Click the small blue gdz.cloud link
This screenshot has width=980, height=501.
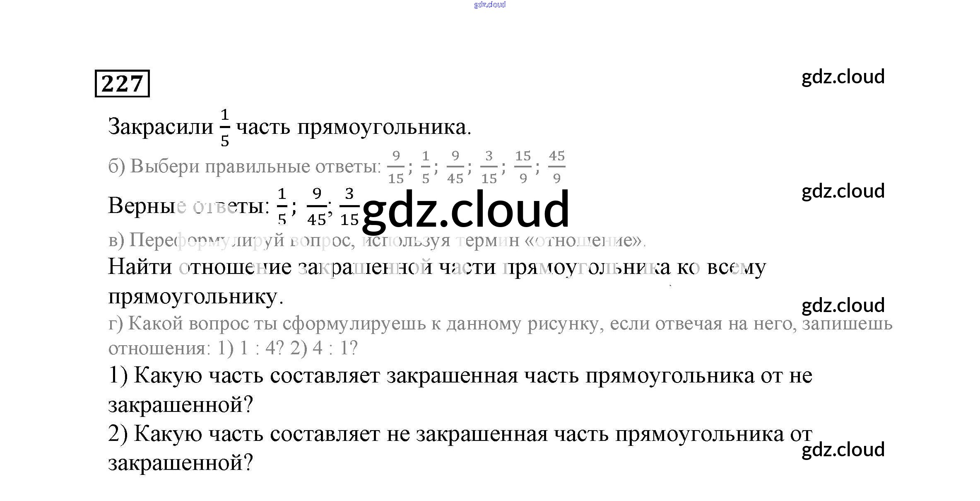coord(489,5)
